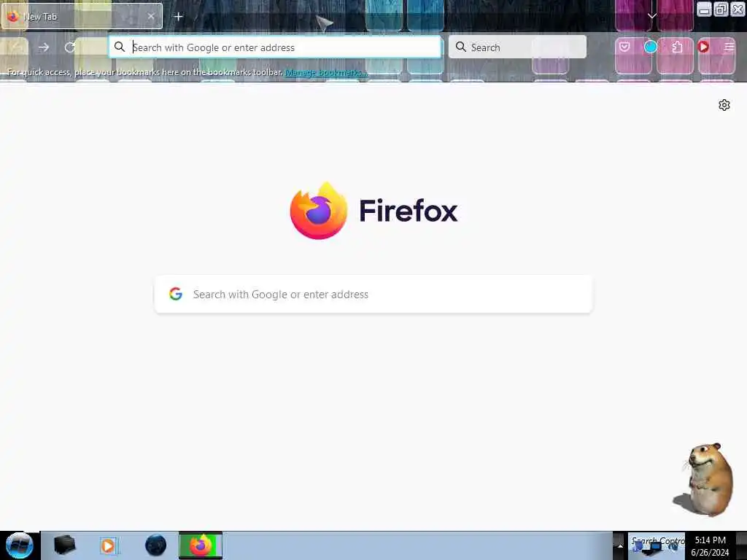Minimize the Firefox window
This screenshot has width=747, height=560.
[704, 9]
